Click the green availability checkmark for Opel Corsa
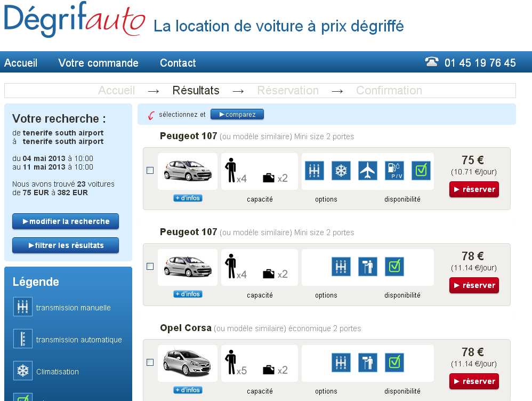 394,363
